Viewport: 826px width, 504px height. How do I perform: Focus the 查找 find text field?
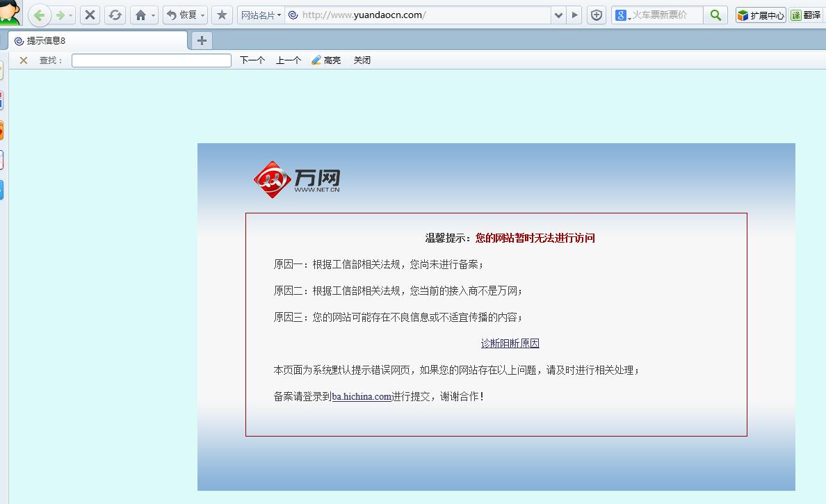[151, 60]
